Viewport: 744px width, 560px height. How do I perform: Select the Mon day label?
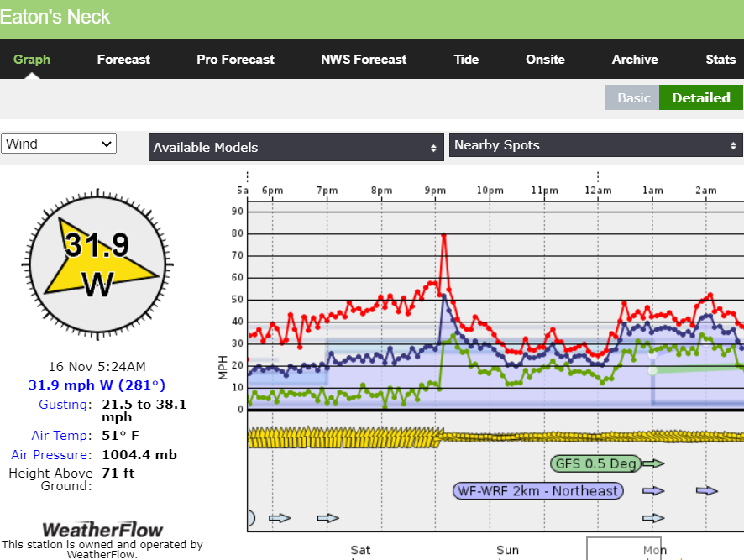point(655,550)
